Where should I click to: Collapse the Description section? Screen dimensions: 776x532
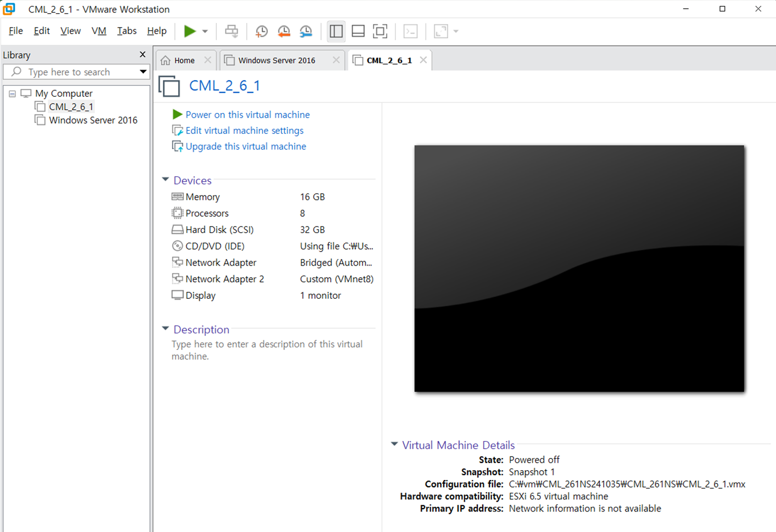pos(166,329)
